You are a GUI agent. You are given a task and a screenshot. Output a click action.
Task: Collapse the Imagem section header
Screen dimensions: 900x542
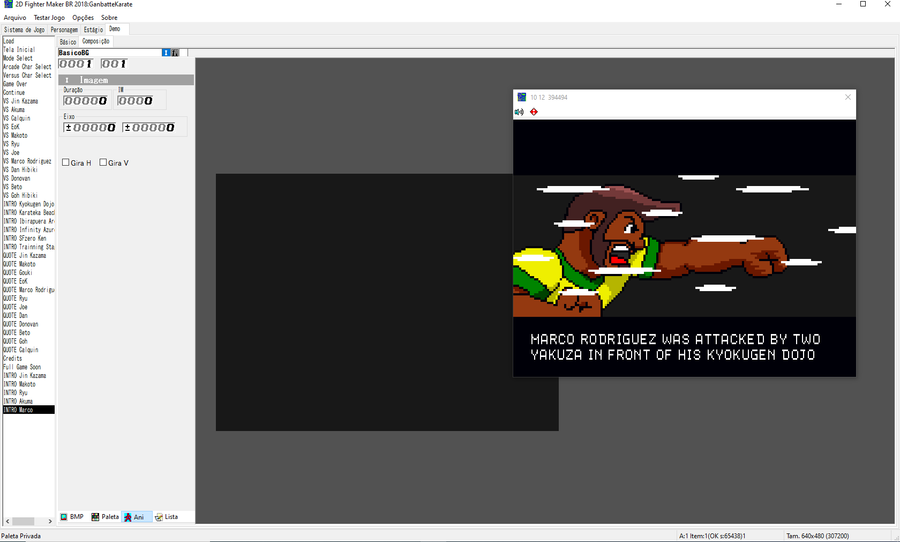click(x=126, y=80)
